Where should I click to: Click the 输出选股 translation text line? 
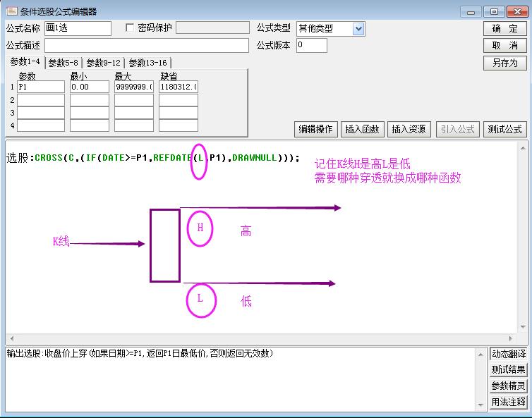point(140,354)
